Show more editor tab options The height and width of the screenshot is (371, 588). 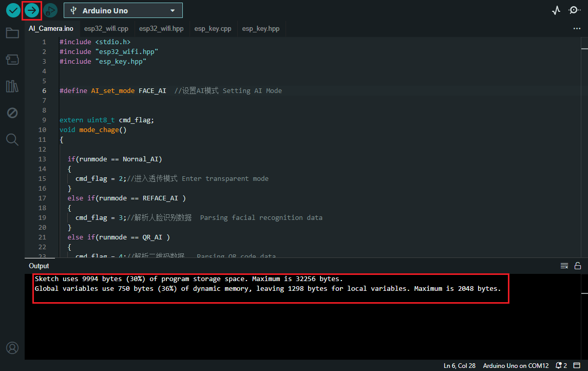click(577, 28)
